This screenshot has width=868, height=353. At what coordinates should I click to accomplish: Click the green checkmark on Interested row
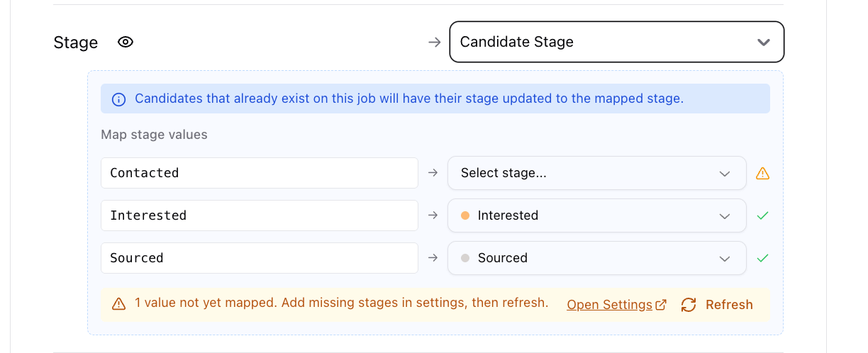click(x=762, y=215)
